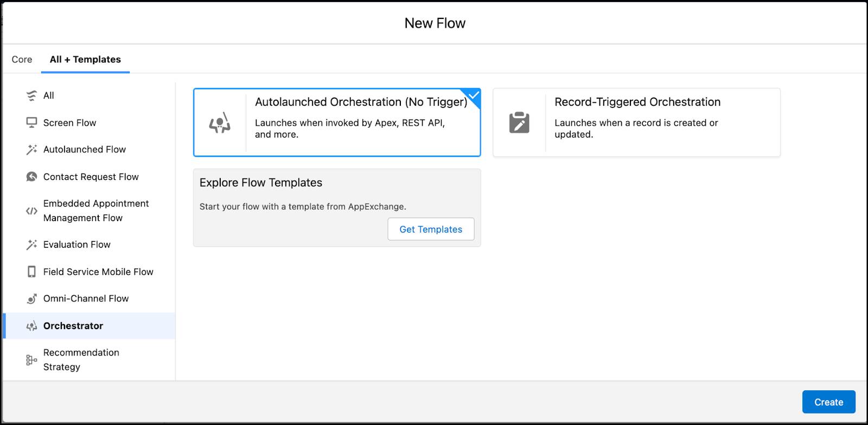Select the Embedded Appointment Management code icon
Image resolution: width=868 pixels, height=425 pixels.
click(31, 210)
